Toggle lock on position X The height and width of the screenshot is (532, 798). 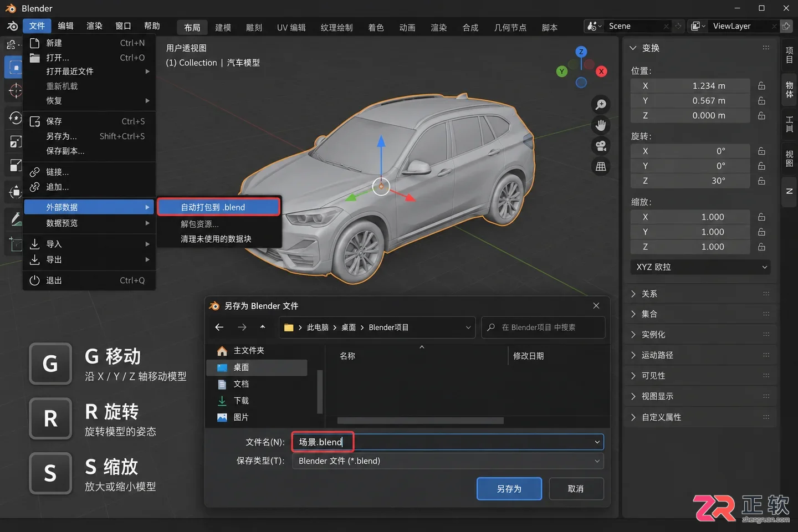[761, 86]
